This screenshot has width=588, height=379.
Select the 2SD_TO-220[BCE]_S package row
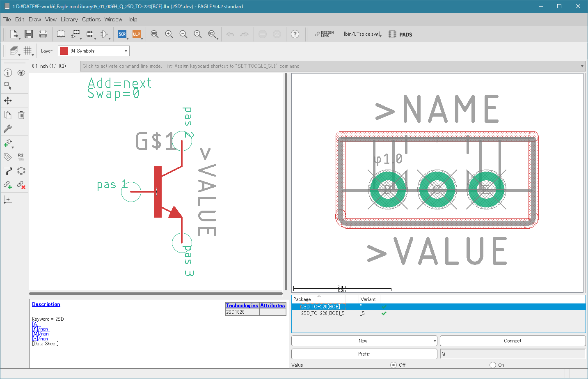[323, 313]
